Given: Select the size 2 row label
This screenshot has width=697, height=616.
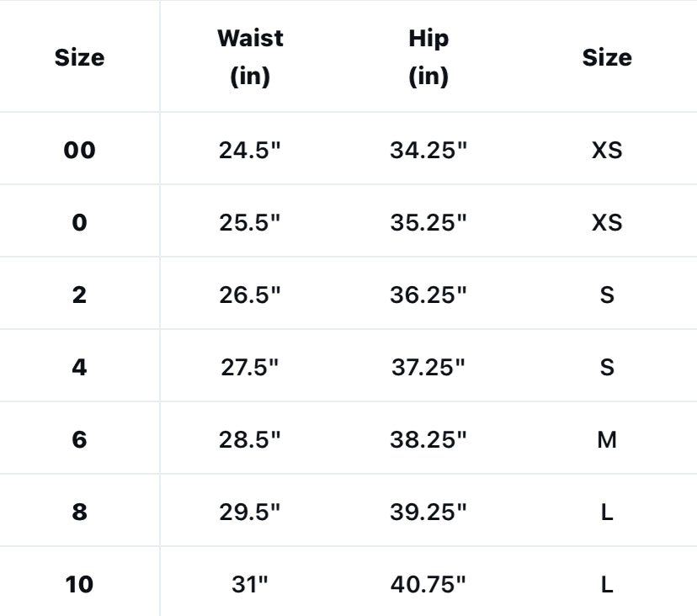Looking at the screenshot, I should [79, 295].
